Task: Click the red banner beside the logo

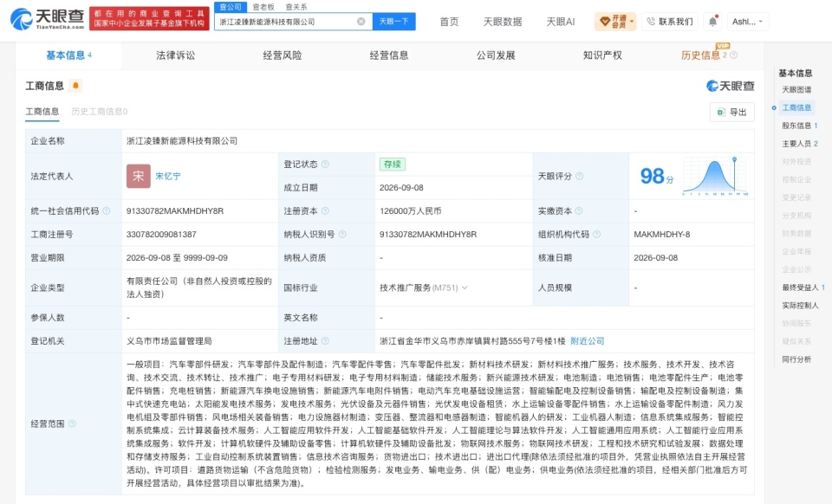Action: pyautogui.click(x=149, y=18)
